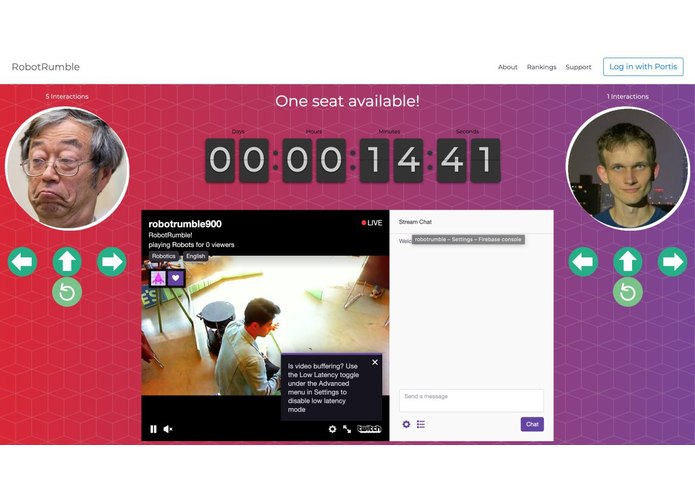This screenshot has width=695, height=494.
Task: Open chat settings gear icon
Action: 406,424
